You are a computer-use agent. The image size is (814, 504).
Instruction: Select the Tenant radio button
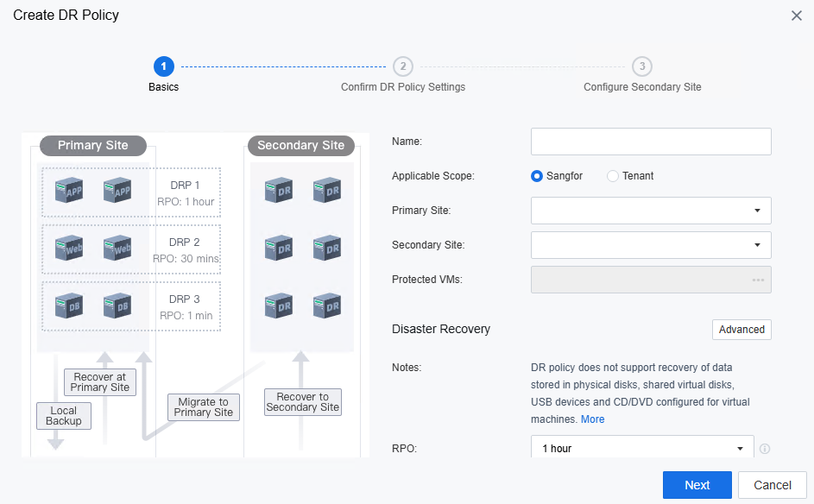[x=613, y=176]
